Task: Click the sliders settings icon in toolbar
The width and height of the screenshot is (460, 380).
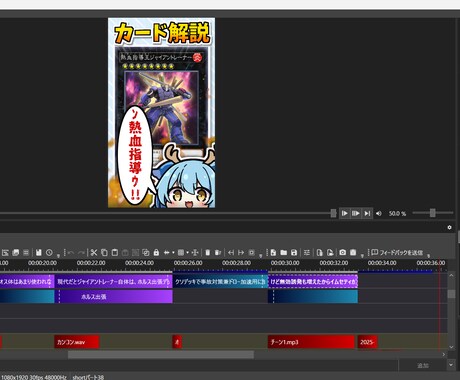Action: (x=307, y=253)
